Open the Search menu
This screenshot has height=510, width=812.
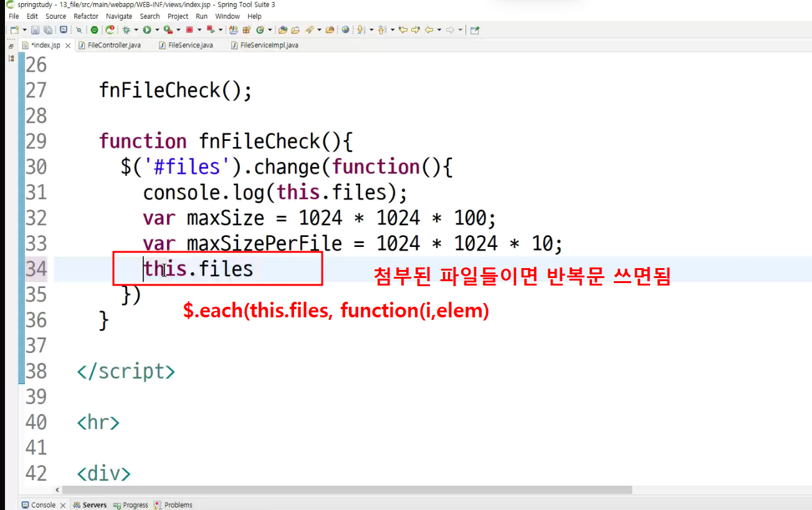[x=150, y=16]
